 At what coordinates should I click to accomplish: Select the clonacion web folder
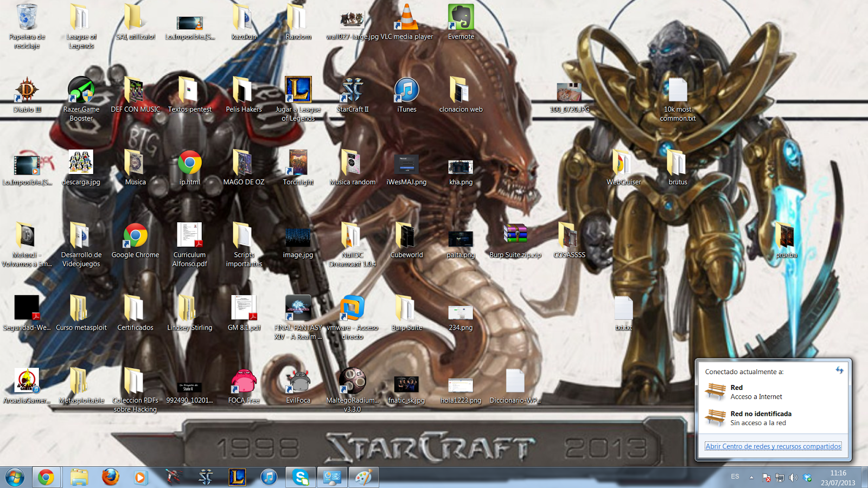pyautogui.click(x=461, y=95)
